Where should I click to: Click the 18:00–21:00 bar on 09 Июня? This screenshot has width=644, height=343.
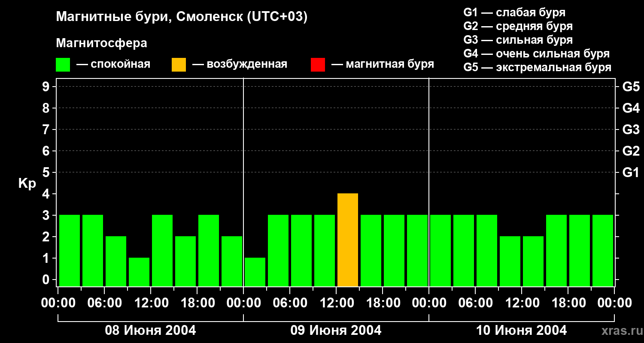click(394, 251)
